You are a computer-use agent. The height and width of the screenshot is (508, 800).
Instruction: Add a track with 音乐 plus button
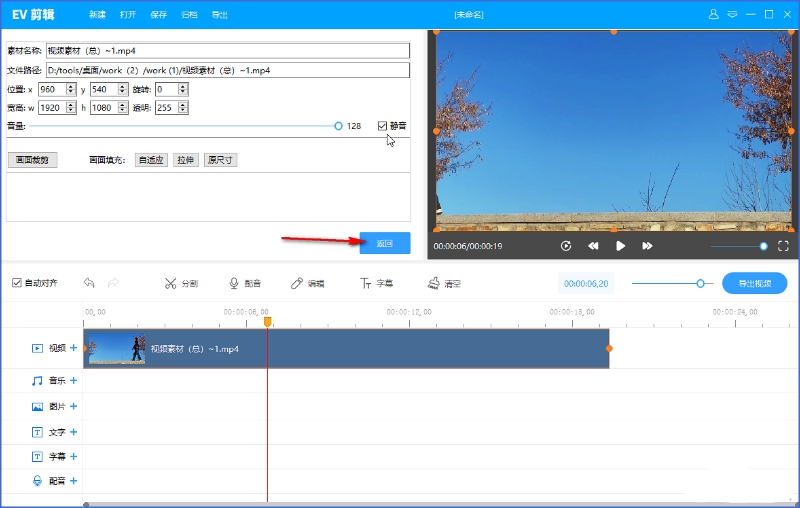[73, 380]
